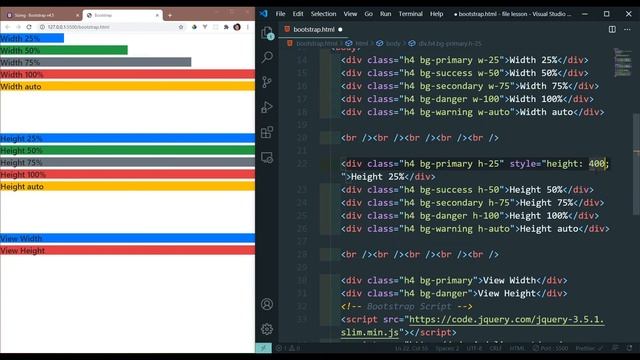This screenshot has height=360, width=640.
Task: Change HTML language mode in status bar
Action: [517, 348]
